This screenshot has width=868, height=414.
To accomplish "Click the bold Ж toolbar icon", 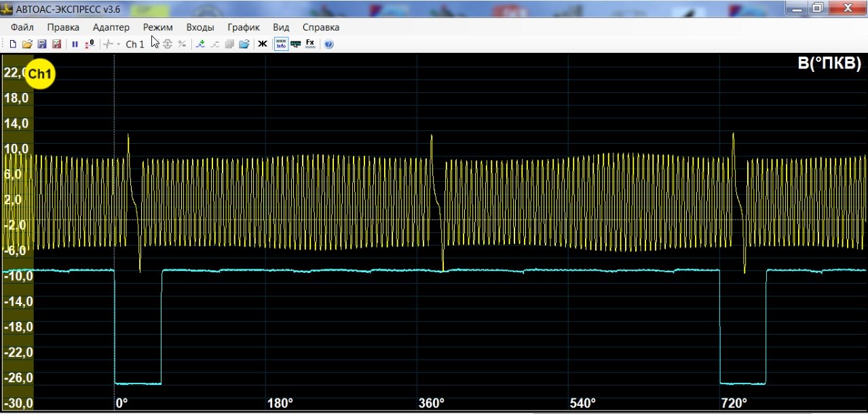I will point(262,44).
